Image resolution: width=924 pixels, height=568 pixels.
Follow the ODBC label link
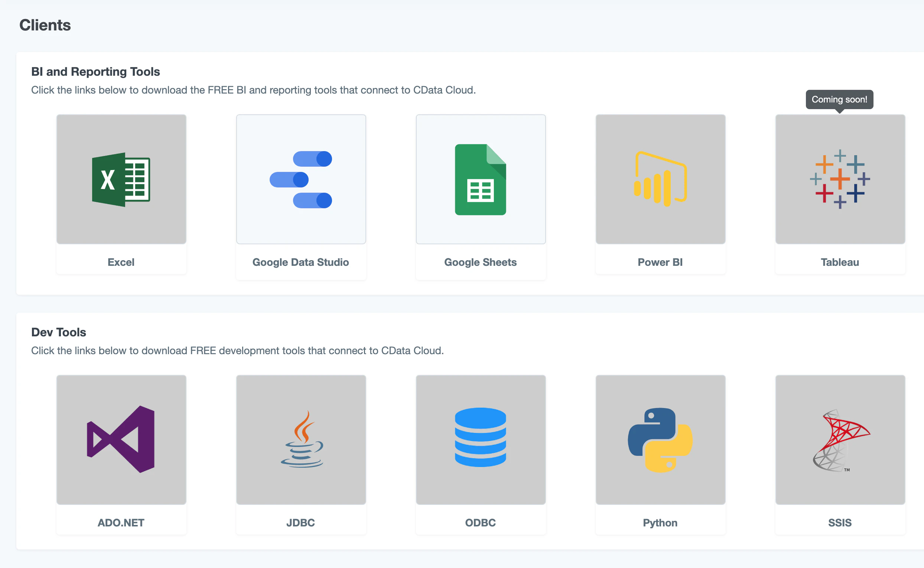click(x=481, y=523)
